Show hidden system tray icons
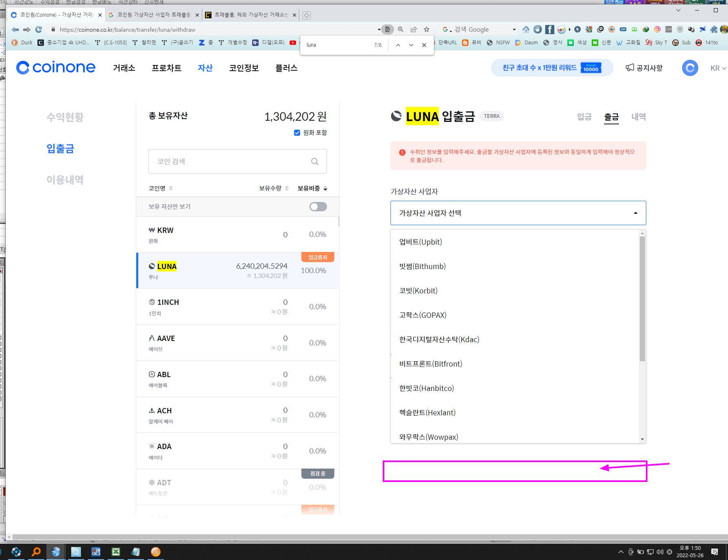Screen dimensions: 728x560 (621, 552)
